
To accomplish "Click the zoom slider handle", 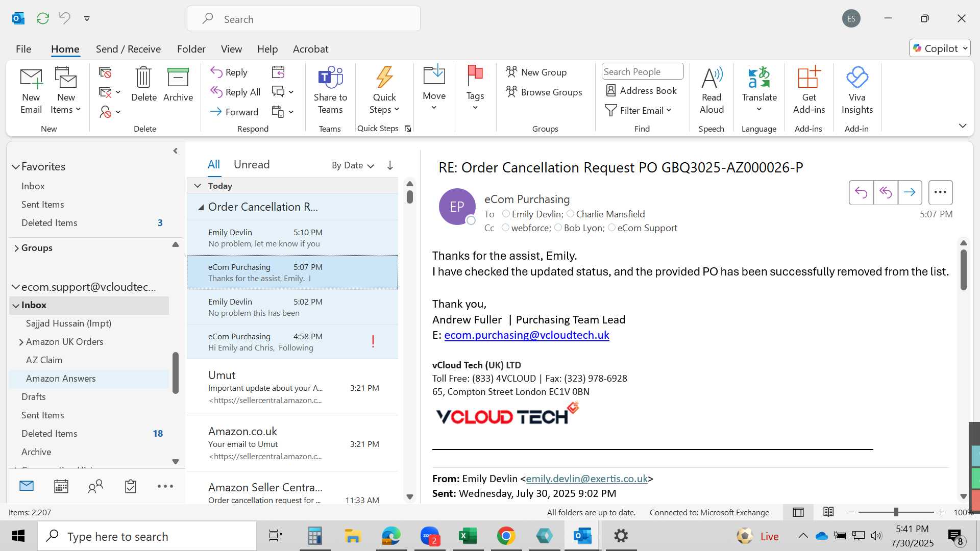I will pyautogui.click(x=896, y=512).
